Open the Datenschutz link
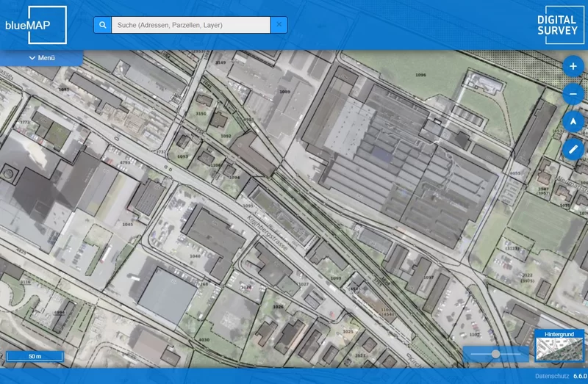This screenshot has height=384, width=588. click(x=552, y=376)
